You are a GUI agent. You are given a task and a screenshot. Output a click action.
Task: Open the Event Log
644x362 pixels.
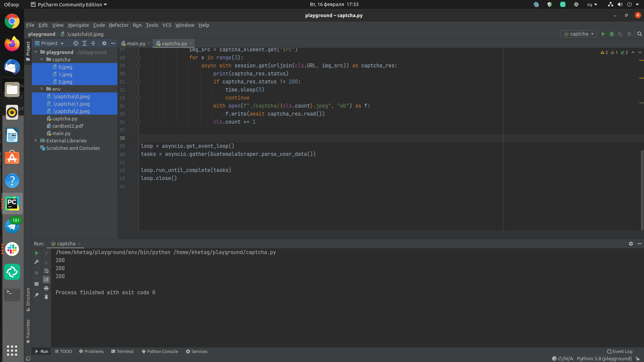(x=620, y=351)
